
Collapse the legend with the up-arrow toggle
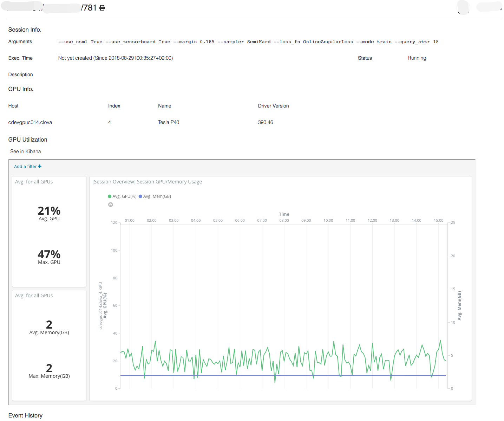[x=111, y=205]
